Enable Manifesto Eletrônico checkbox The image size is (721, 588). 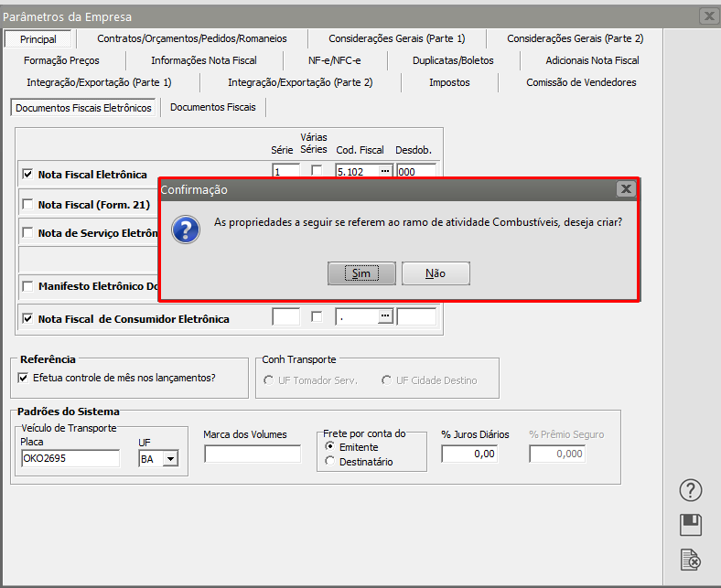pyautogui.click(x=27, y=286)
